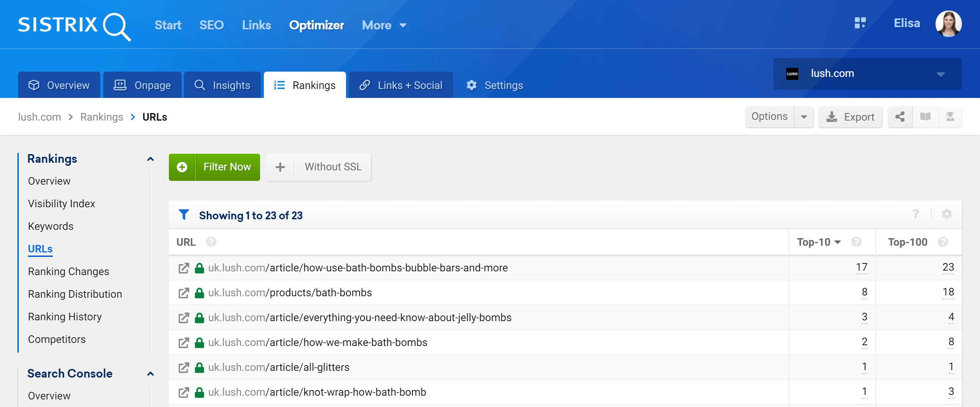Viewport: 980px width, 407px height.
Task: Open the Rankings Overview sidebar item
Action: (49, 181)
